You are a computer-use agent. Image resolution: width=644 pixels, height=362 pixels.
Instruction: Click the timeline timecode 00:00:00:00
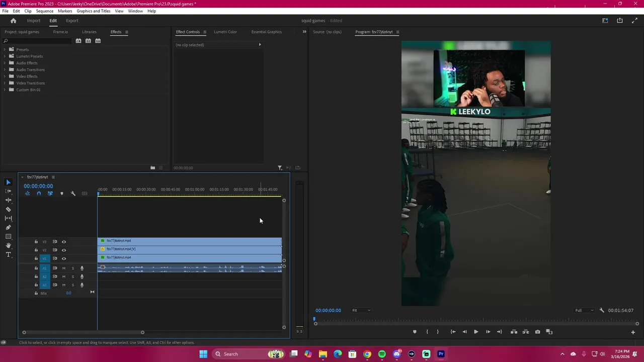(38, 186)
